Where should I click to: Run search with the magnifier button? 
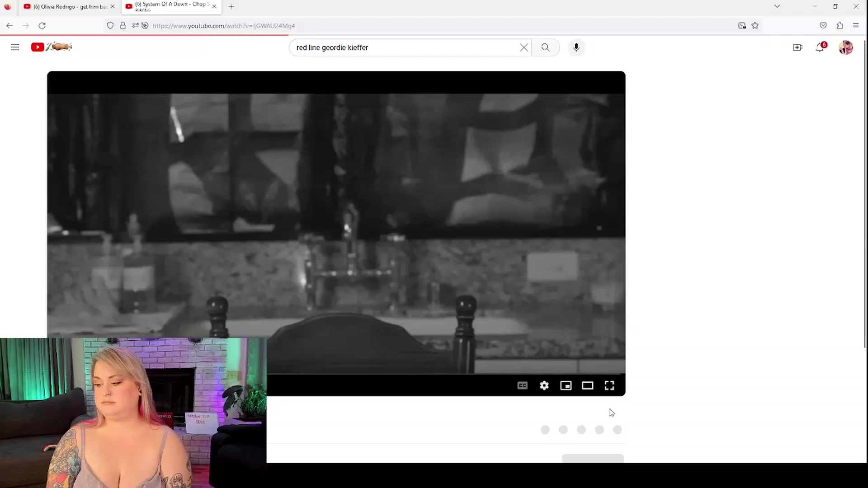545,47
